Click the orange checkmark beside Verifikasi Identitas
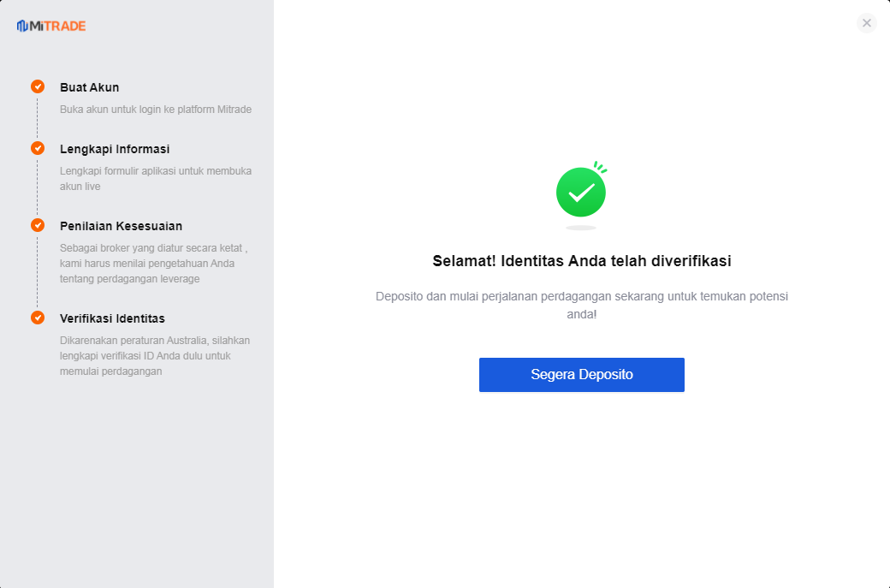Viewport: 890px width, 588px height. pos(38,318)
